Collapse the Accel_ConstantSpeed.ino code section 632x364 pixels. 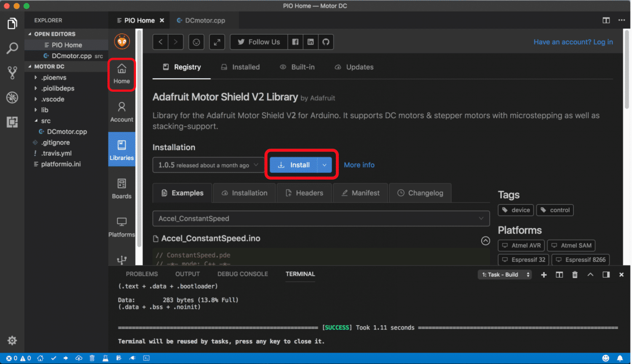click(x=485, y=241)
